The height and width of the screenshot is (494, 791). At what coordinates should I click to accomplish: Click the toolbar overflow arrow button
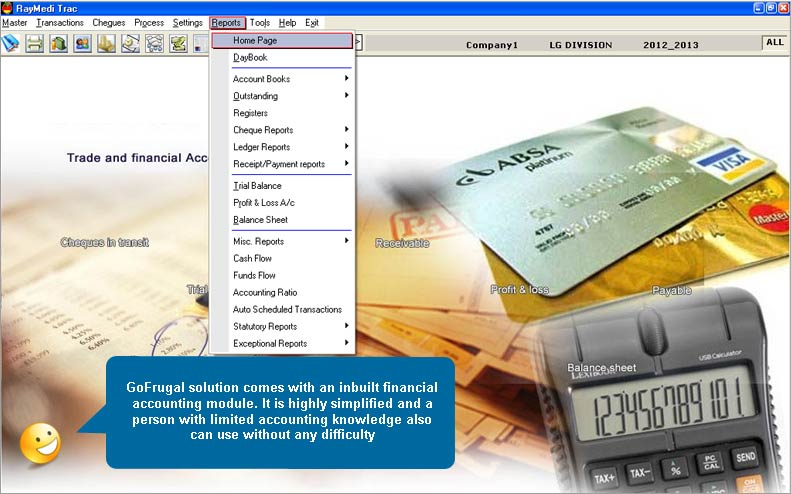pyautogui.click(x=358, y=42)
